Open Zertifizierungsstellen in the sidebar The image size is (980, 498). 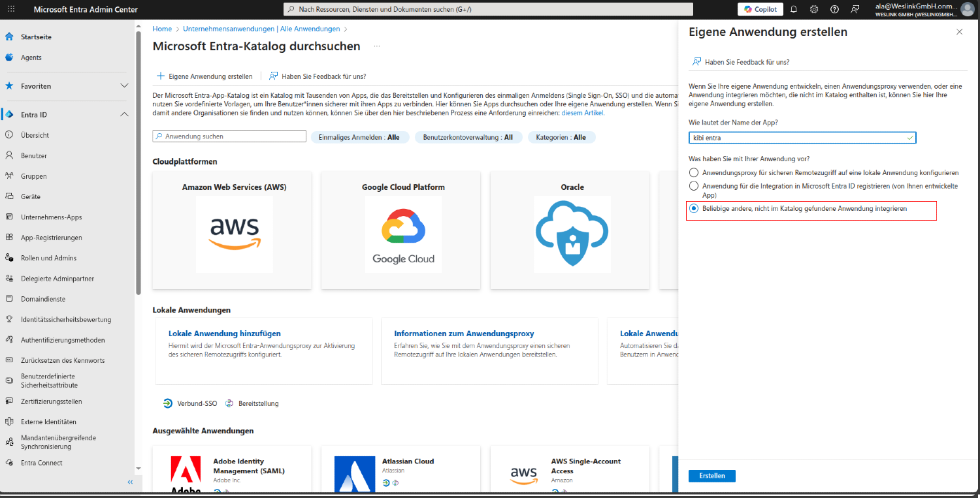(x=52, y=401)
